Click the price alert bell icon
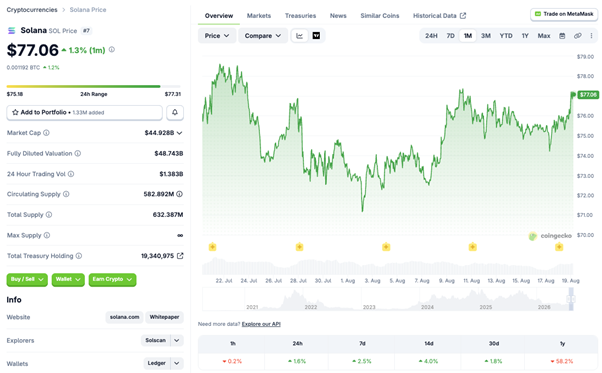Image resolution: width=602 pixels, height=373 pixels. (x=175, y=112)
